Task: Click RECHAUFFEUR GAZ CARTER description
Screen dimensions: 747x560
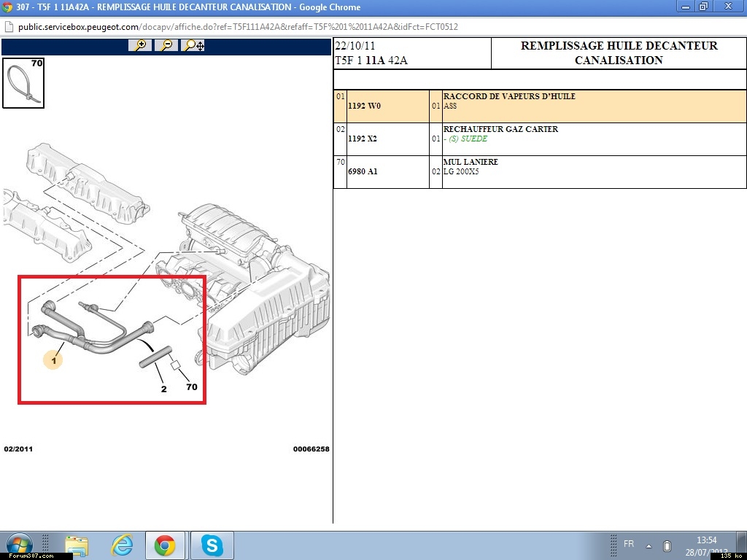Action: [x=500, y=129]
